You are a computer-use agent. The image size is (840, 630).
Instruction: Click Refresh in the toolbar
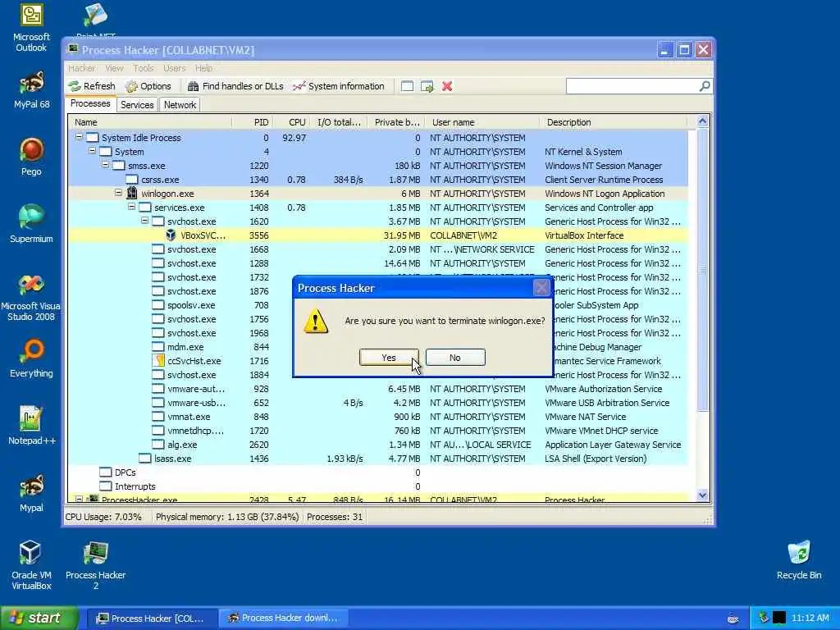point(92,86)
